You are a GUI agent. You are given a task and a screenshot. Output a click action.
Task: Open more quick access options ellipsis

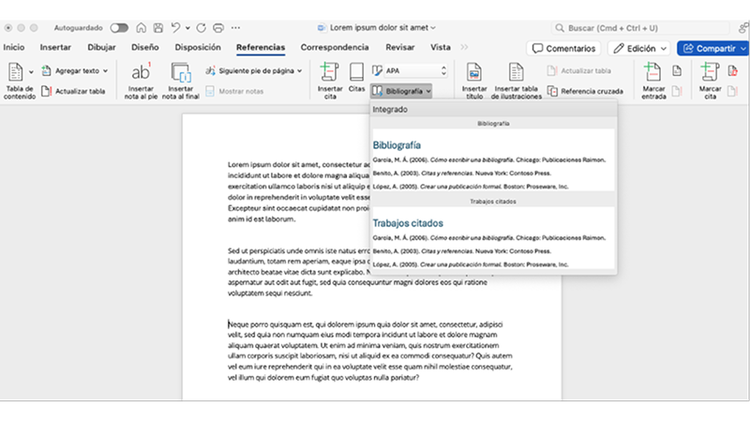[x=235, y=28]
